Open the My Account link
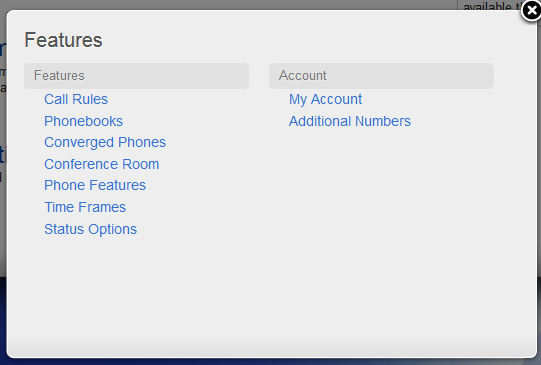This screenshot has width=541, height=365. tap(325, 99)
